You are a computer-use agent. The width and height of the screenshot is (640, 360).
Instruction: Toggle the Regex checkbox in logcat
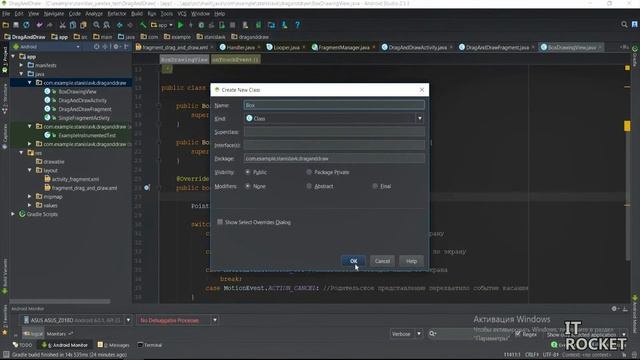click(518, 334)
